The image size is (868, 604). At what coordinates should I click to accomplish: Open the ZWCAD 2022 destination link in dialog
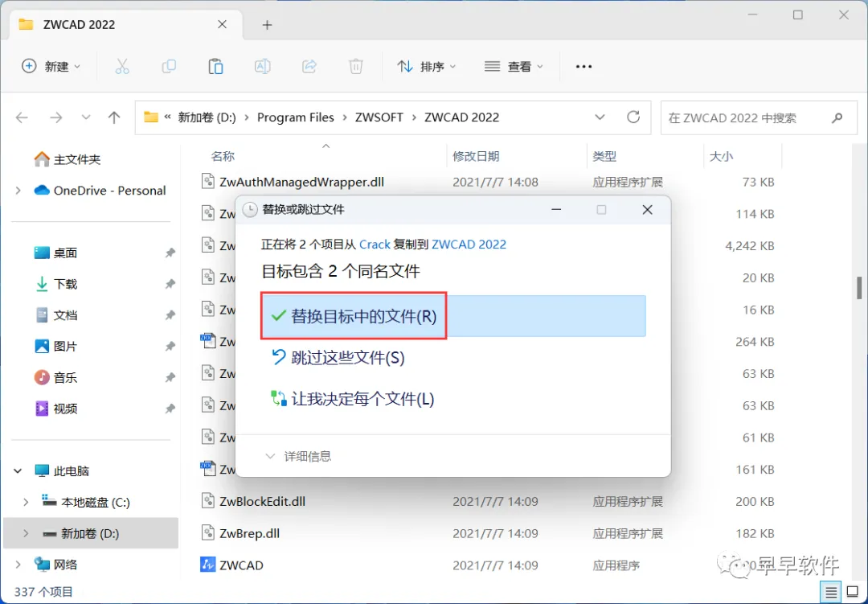pyautogui.click(x=469, y=244)
